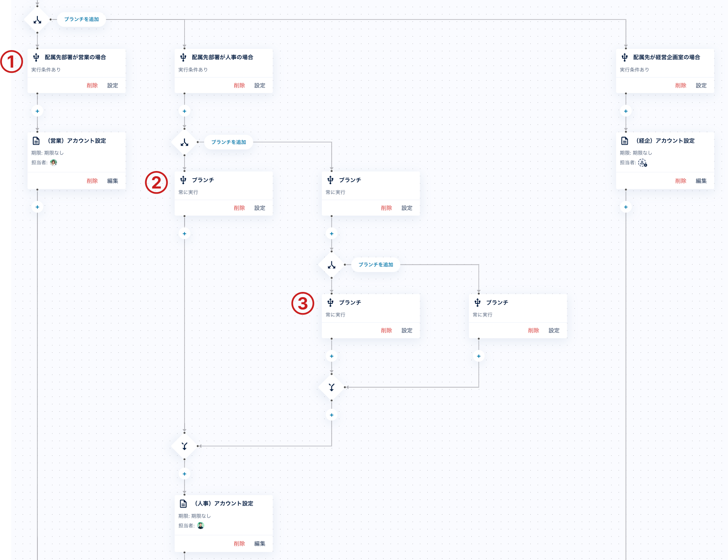Edit the (人事)アカウント設定 task

(260, 544)
